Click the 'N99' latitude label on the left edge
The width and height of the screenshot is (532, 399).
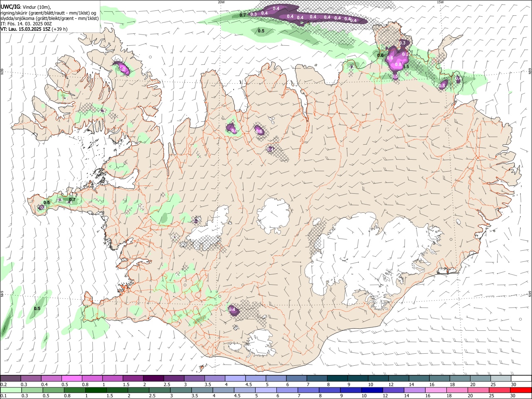pyautogui.click(x=2, y=72)
